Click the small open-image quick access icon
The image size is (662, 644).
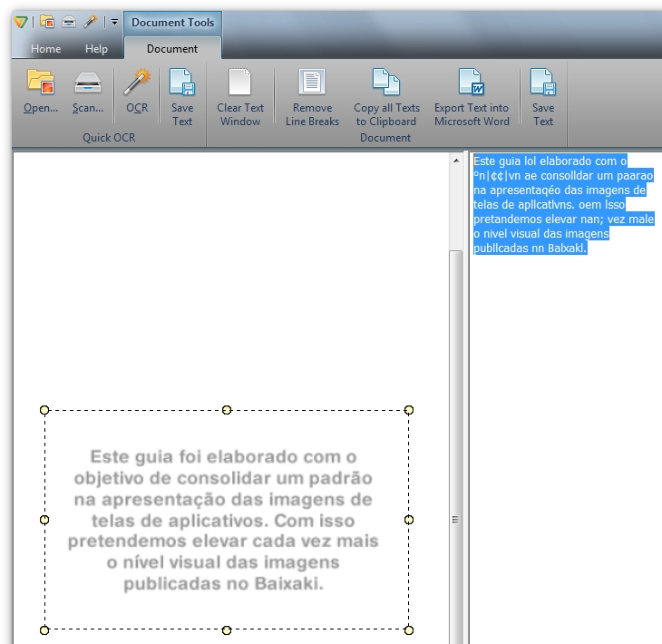coord(47,21)
